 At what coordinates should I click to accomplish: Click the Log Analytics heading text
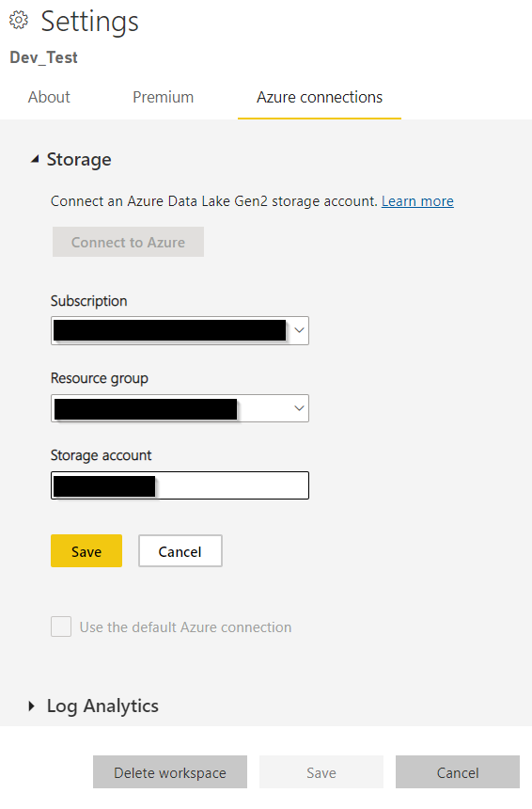coord(102,706)
